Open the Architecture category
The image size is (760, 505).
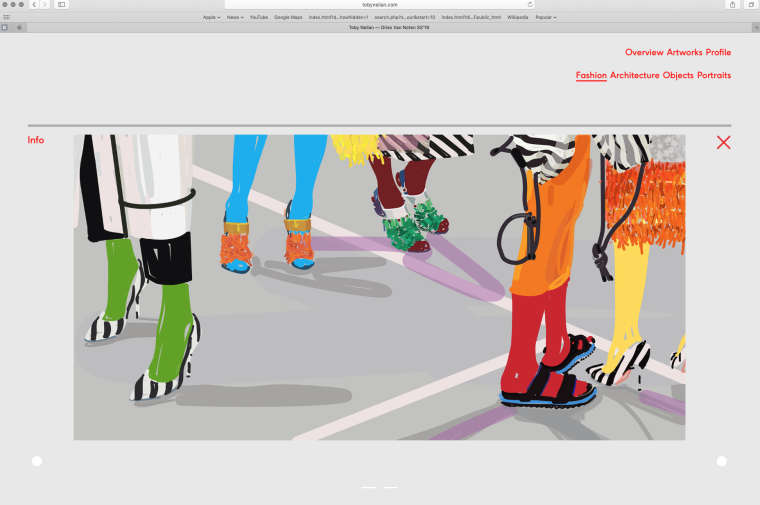click(x=634, y=75)
